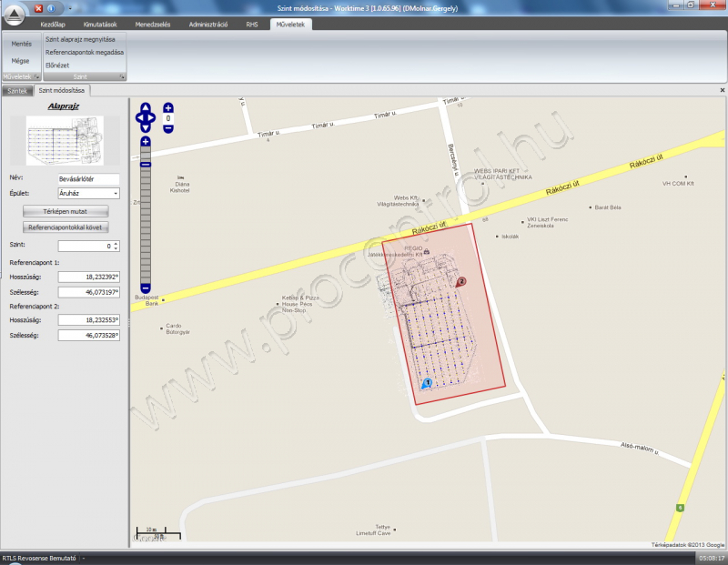728x565 pixels.
Task: Click the small minus below the 0 counter
Action: click(x=168, y=128)
